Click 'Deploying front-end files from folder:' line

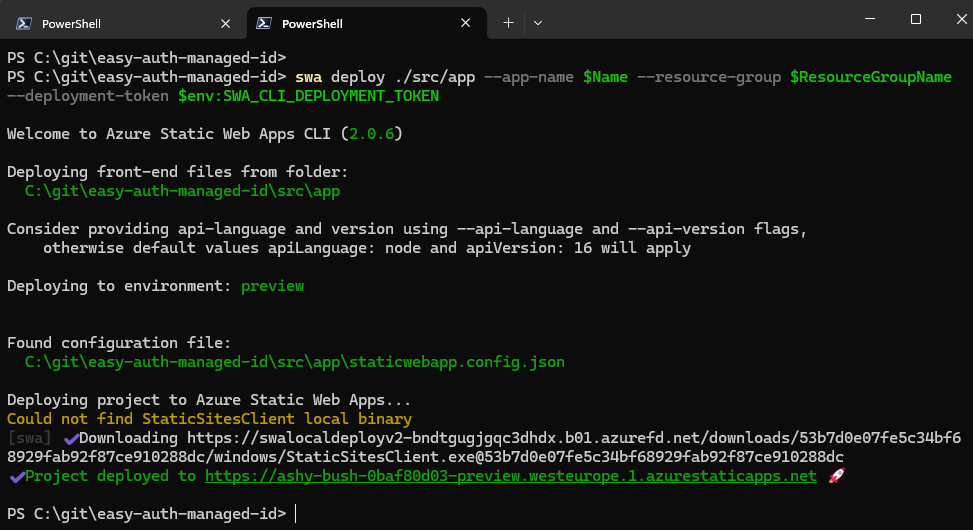(177, 172)
